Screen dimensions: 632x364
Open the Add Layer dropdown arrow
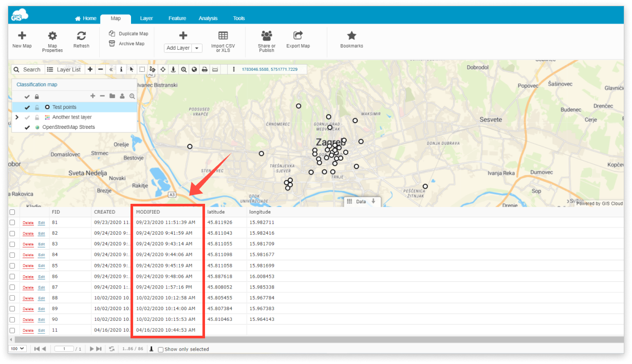click(197, 48)
